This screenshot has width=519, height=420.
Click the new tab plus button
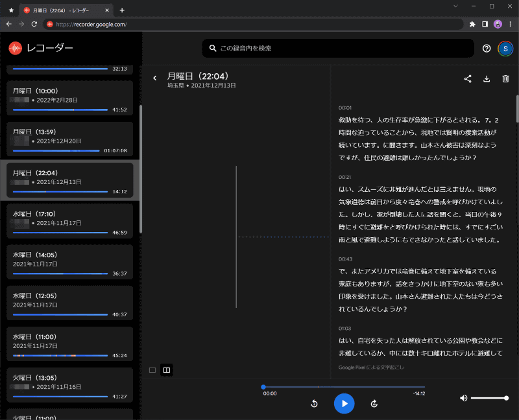pos(123,10)
